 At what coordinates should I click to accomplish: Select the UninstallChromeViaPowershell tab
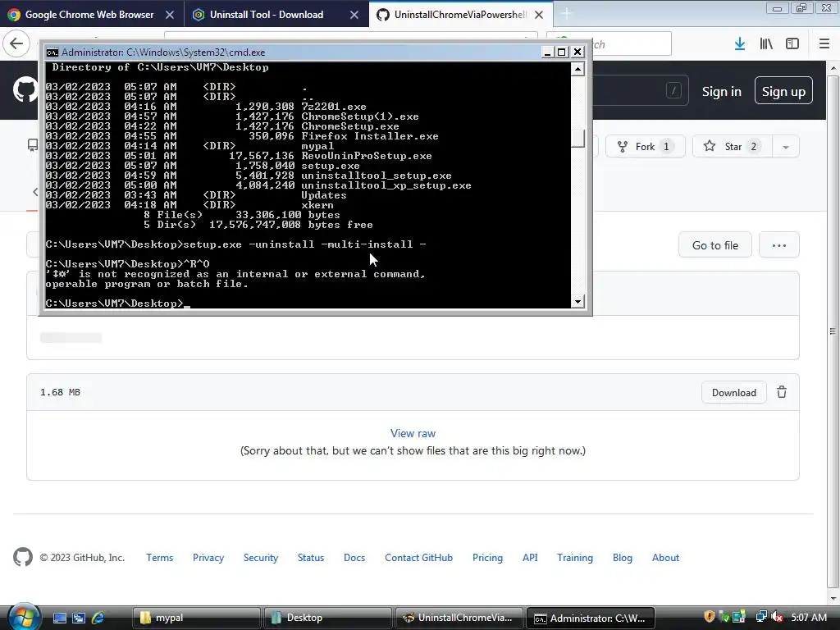click(x=461, y=15)
